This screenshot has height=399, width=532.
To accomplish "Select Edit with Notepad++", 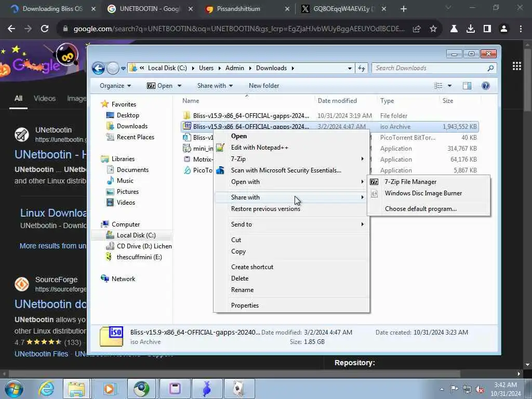I will (x=292, y=148).
